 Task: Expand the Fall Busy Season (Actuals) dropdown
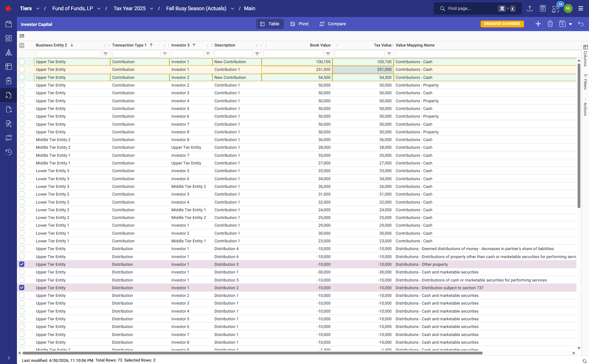232,9
